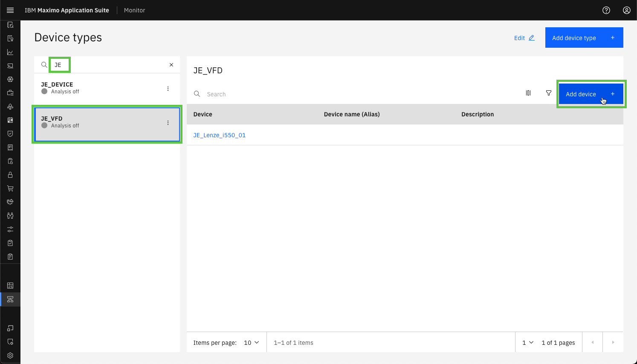The width and height of the screenshot is (637, 364).
Task: Click the clipboard list sidebar icon
Action: tap(10, 257)
